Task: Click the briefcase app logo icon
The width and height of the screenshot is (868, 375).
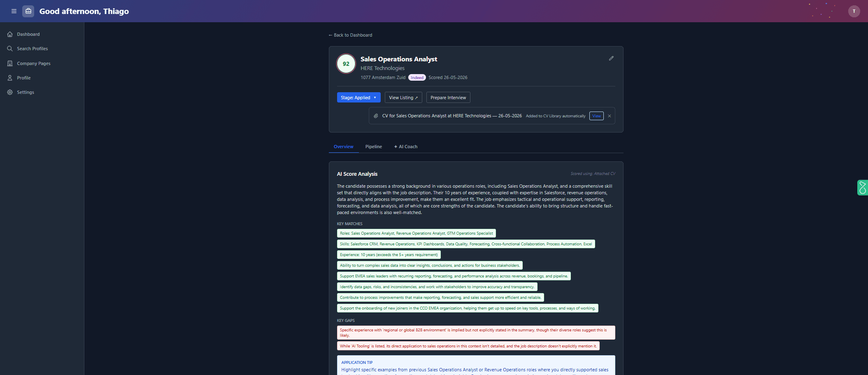Action: tap(28, 11)
